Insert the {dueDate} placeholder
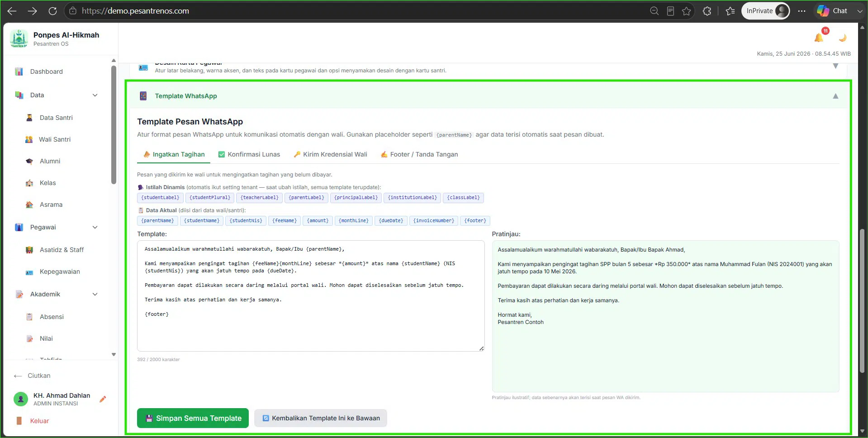Image resolution: width=868 pixels, height=438 pixels. (x=391, y=221)
